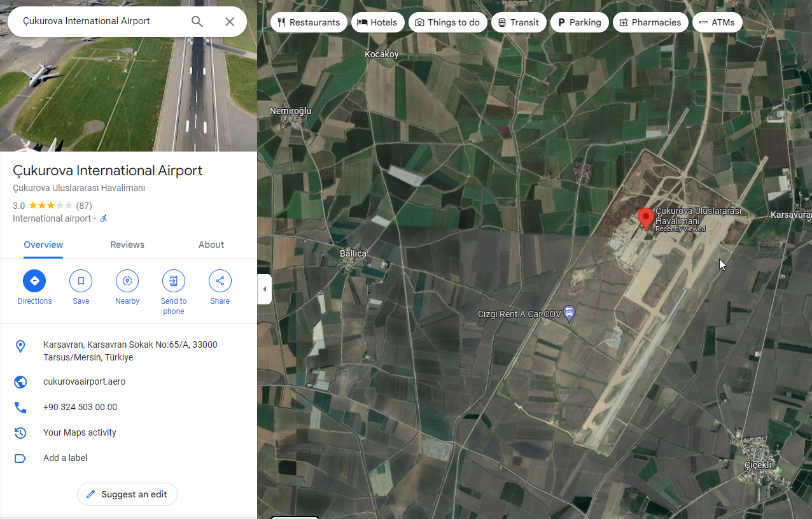Click the Ballıca village label
Screen dimensions: 812x519
[353, 253]
